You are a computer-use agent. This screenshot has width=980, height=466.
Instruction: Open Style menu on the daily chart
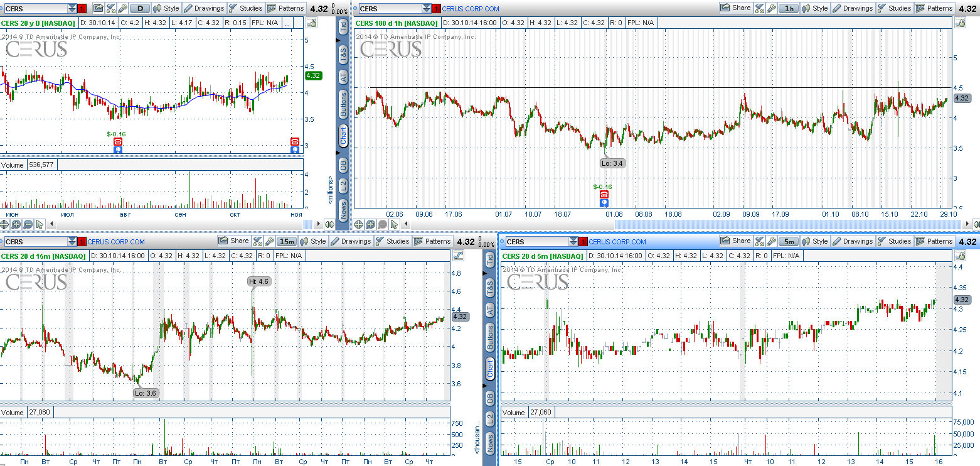point(166,8)
